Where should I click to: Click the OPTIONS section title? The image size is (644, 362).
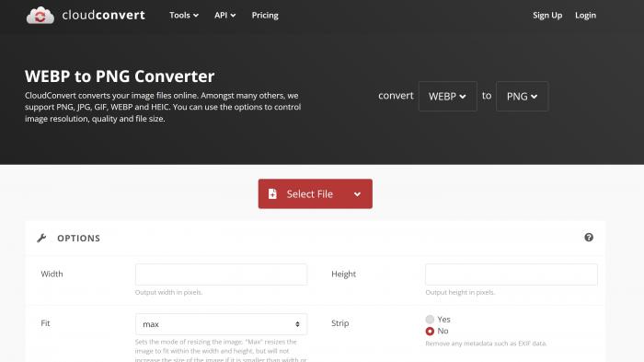pyautogui.click(x=78, y=239)
